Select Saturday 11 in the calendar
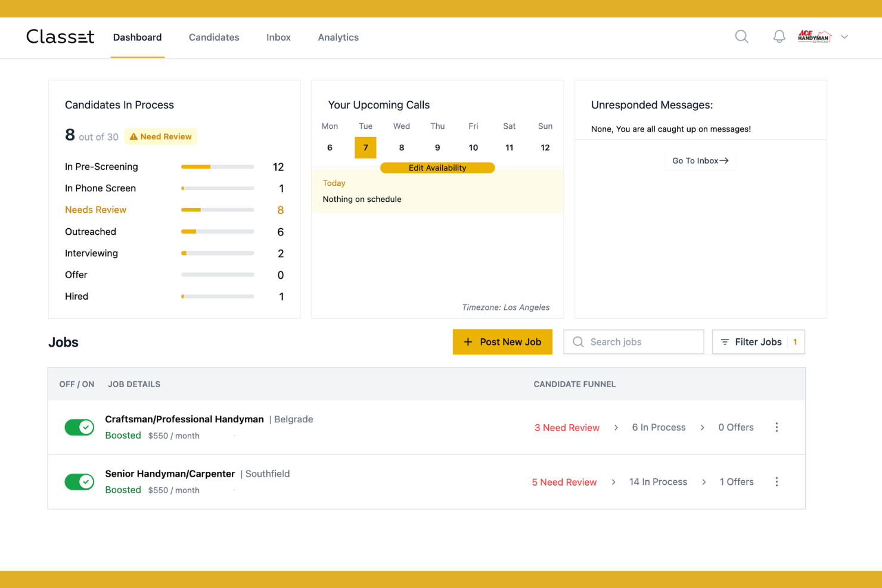The image size is (882, 588). pyautogui.click(x=509, y=148)
